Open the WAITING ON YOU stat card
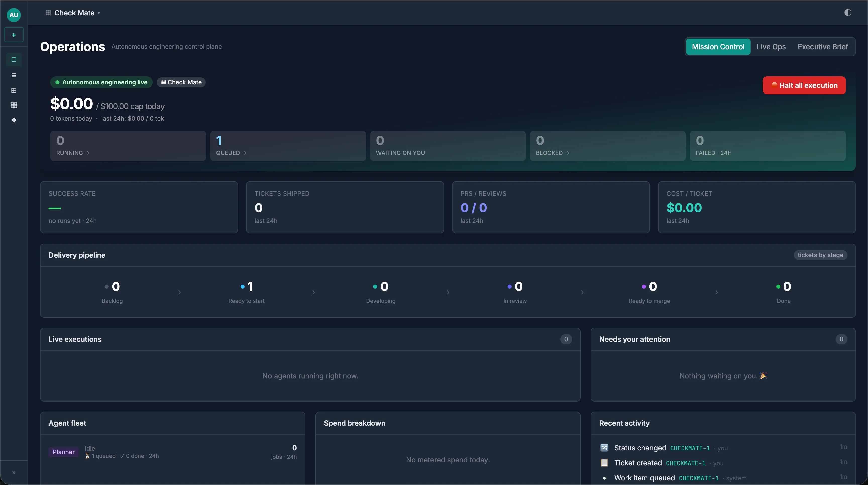Viewport: 868px width, 485px height. [448, 146]
